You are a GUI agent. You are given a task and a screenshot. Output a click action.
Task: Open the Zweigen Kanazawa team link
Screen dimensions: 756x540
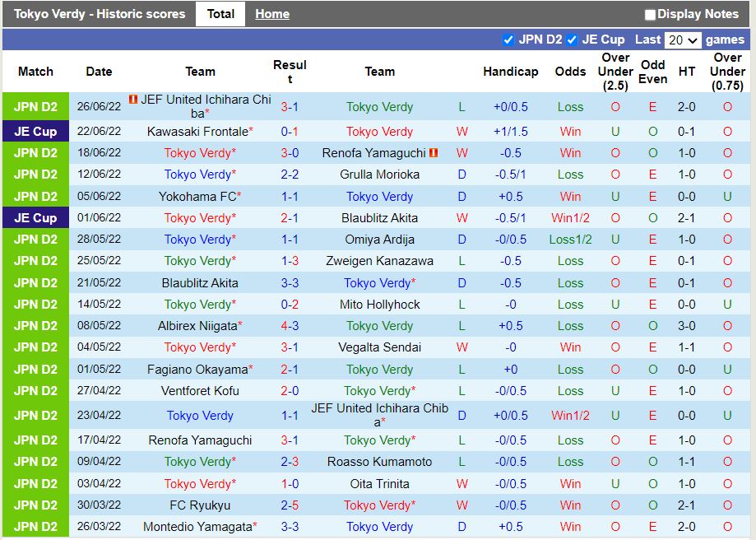379,261
